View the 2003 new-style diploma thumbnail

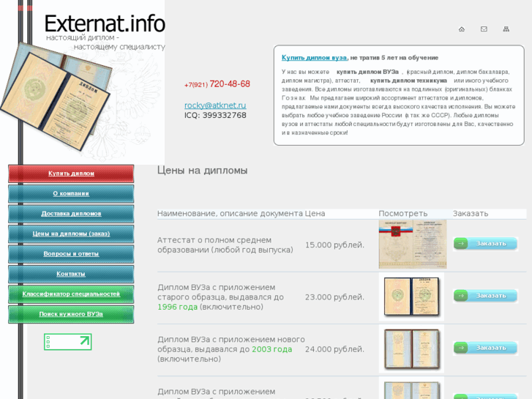pos(411,348)
